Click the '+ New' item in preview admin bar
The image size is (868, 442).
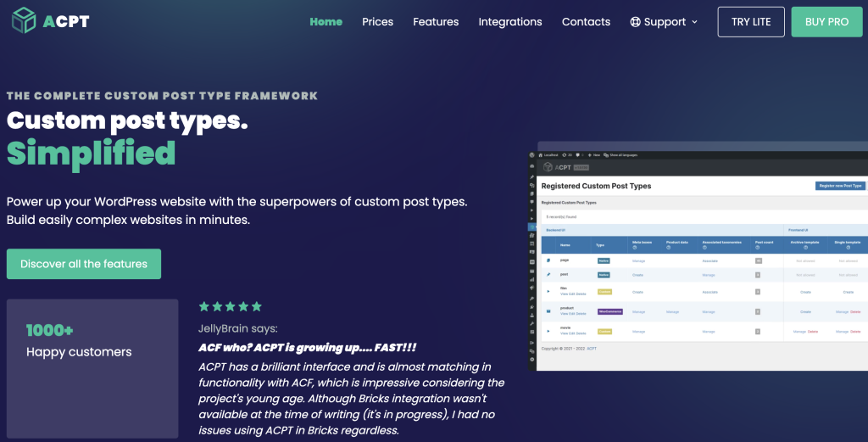click(593, 155)
